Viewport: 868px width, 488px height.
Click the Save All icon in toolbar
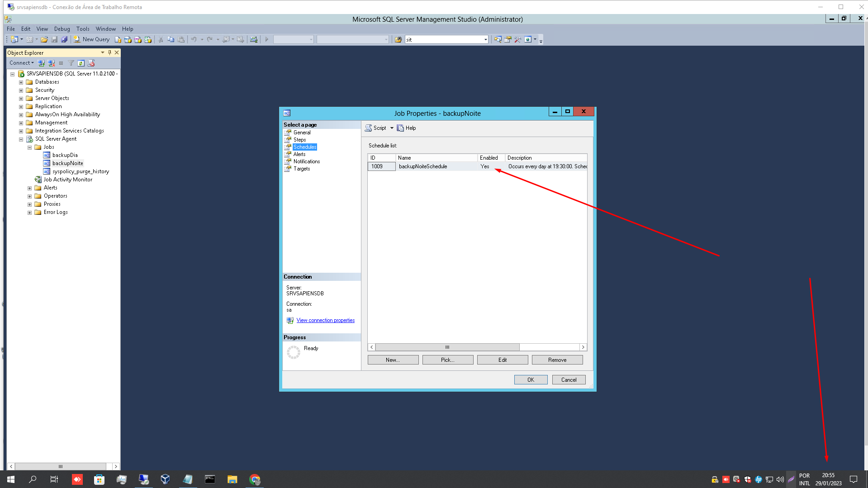[64, 39]
